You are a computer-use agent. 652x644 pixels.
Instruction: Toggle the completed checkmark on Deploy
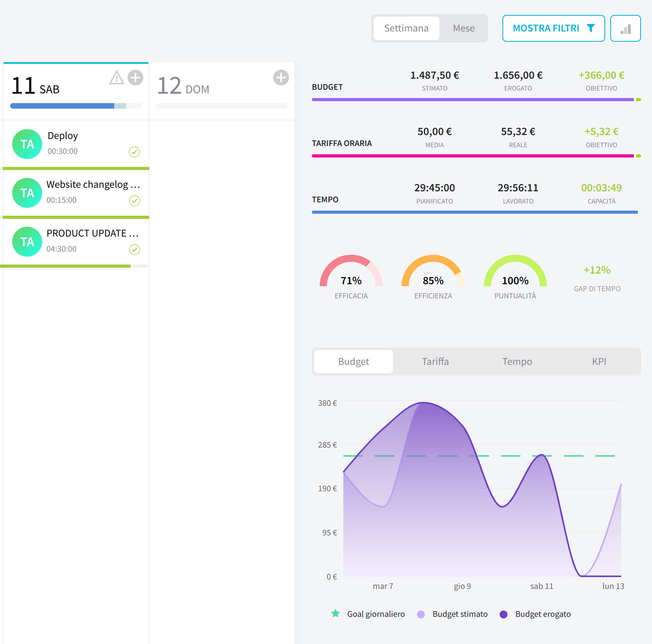(x=134, y=152)
